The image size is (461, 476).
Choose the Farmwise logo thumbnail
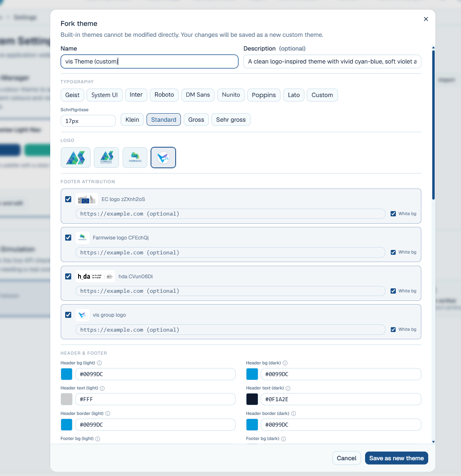135,158
